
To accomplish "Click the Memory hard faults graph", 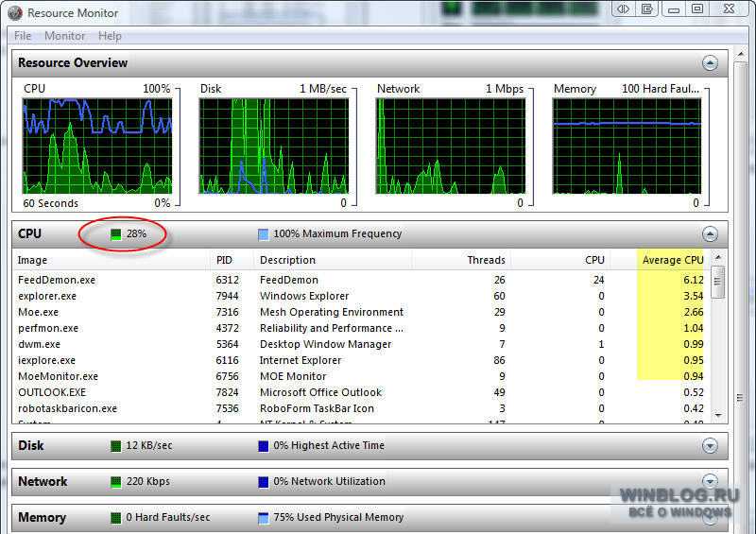I will click(x=627, y=146).
